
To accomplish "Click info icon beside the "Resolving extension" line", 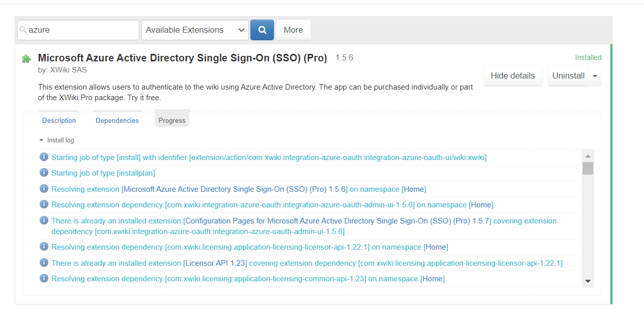I will (x=44, y=188).
